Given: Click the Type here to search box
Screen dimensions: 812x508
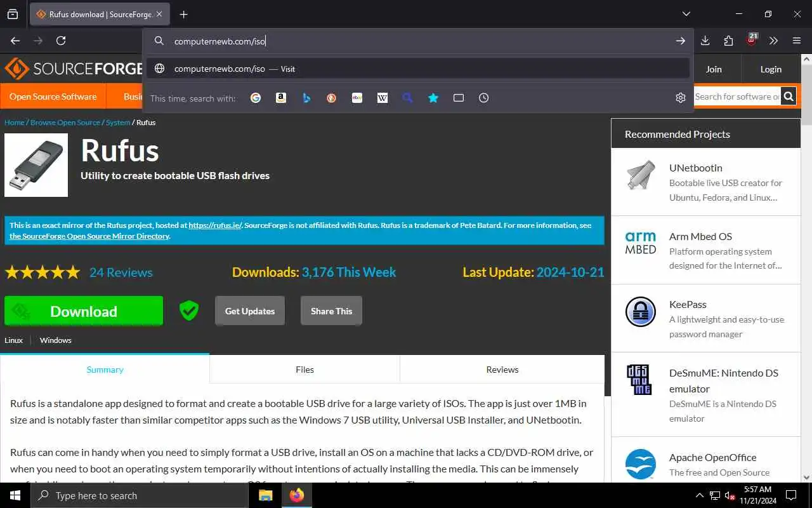Looking at the screenshot, I should tap(140, 495).
